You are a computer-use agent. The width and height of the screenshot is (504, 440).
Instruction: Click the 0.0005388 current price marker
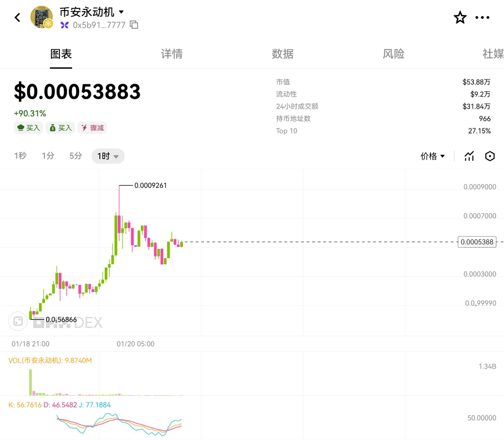click(x=477, y=242)
